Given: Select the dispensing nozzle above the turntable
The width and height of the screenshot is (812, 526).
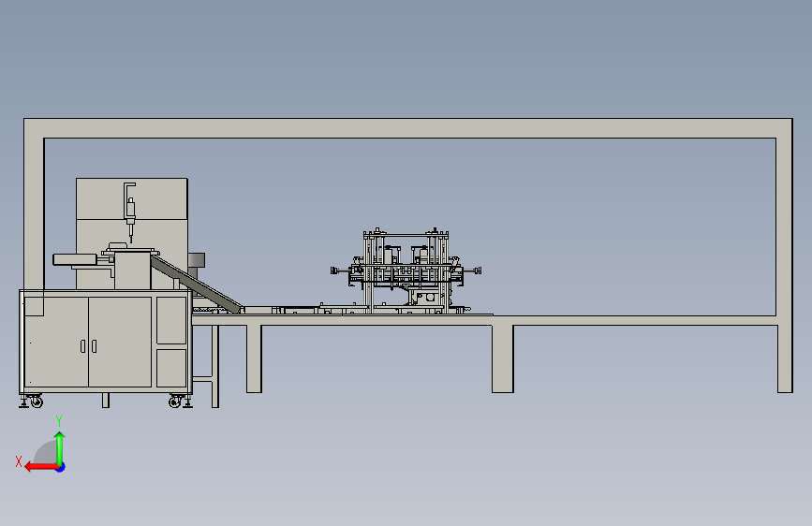Looking at the screenshot, I should [130, 212].
